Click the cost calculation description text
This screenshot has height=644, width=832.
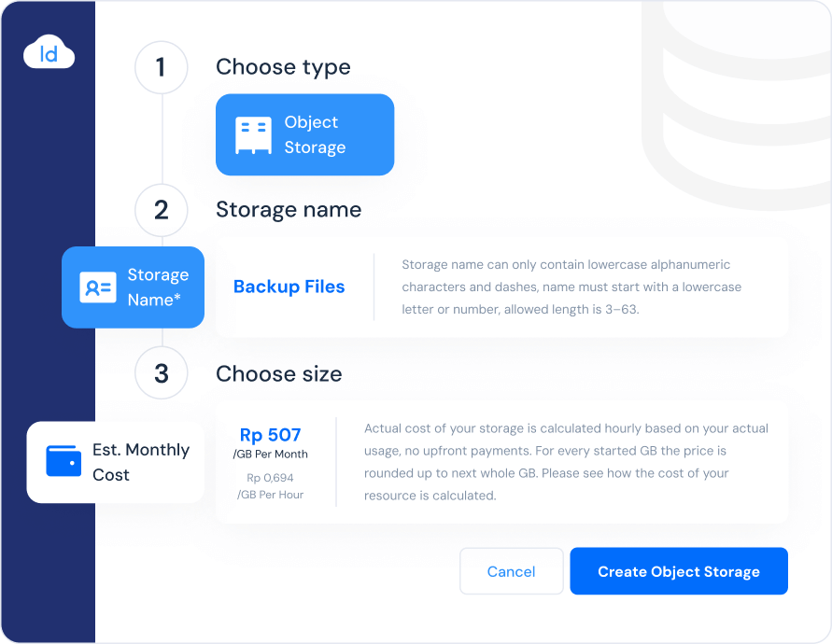pos(566,462)
